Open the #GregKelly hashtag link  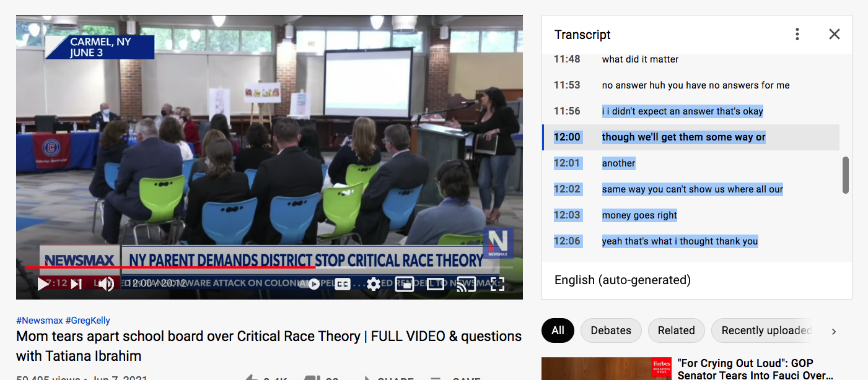click(x=88, y=321)
